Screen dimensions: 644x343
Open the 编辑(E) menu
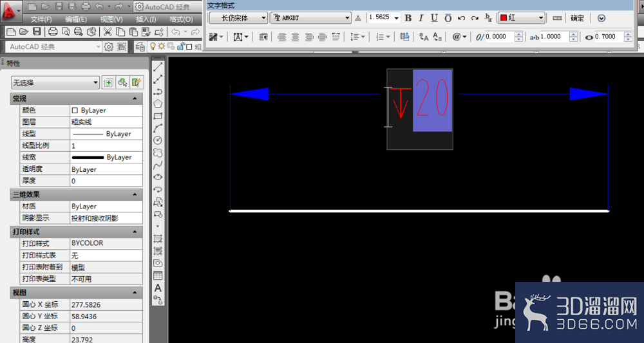click(76, 19)
